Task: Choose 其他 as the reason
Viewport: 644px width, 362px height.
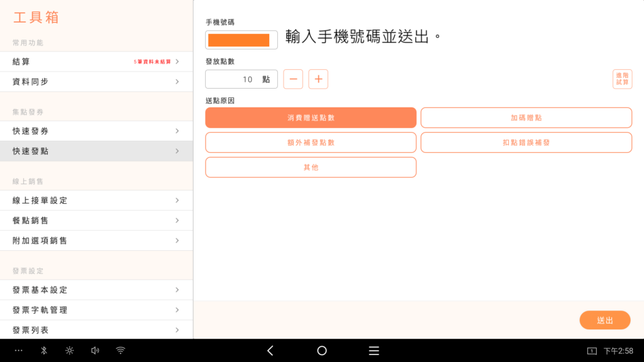Action: [311, 167]
